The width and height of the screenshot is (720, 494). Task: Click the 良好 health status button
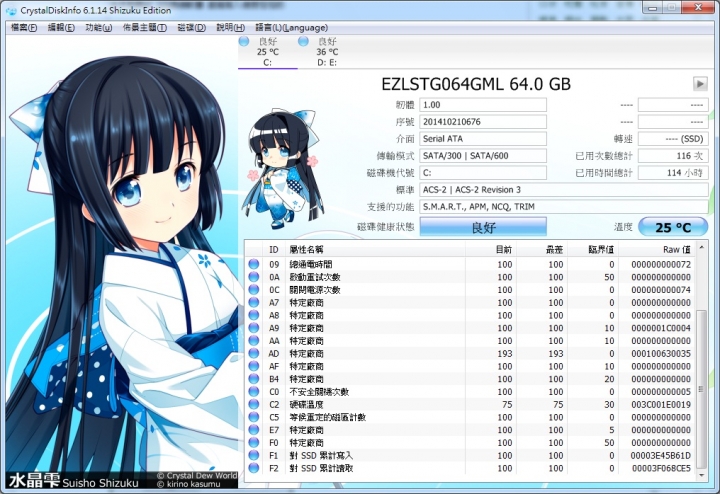tap(483, 227)
